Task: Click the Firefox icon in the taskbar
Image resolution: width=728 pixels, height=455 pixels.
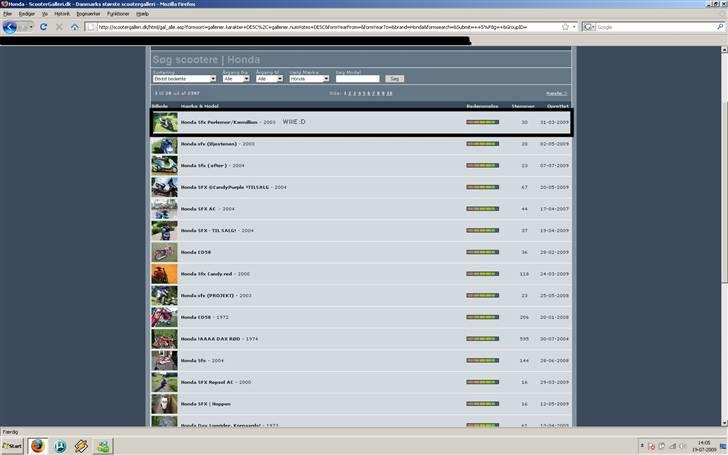Action: [x=38, y=446]
